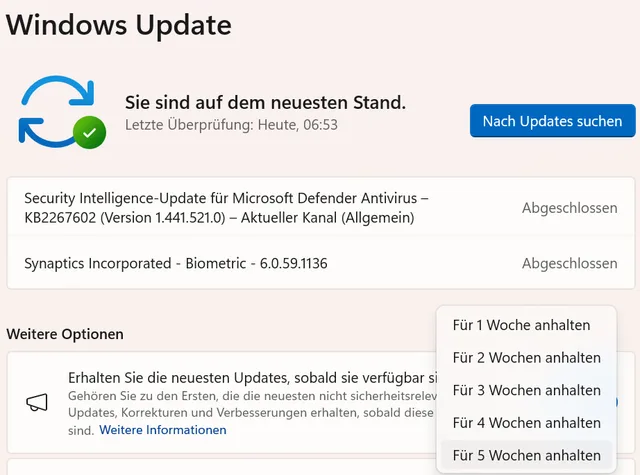
Task: Click the Erhalten Sie die neuesten Updates heading
Action: click(x=250, y=378)
